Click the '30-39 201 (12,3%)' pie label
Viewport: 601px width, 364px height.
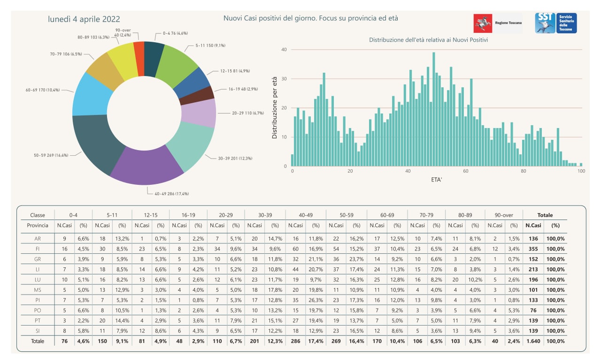pos(235,158)
